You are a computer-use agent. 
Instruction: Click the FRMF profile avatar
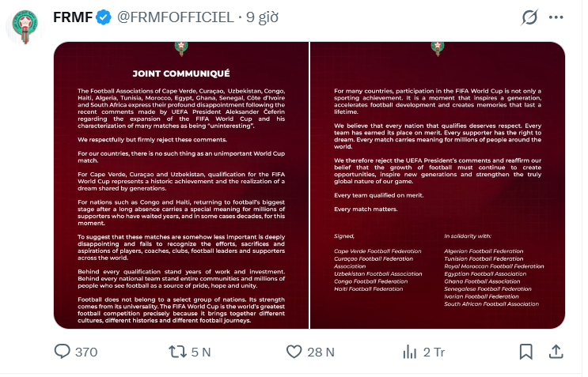[25, 27]
